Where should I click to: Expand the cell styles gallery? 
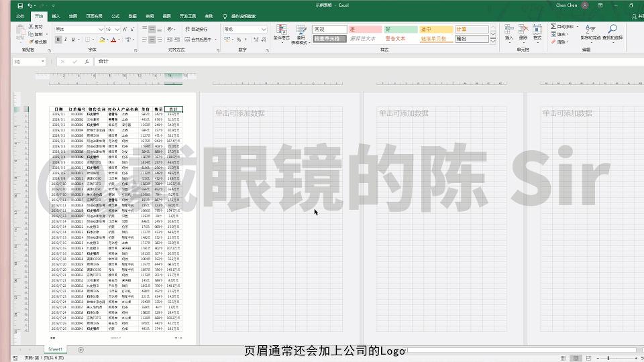(x=493, y=41)
